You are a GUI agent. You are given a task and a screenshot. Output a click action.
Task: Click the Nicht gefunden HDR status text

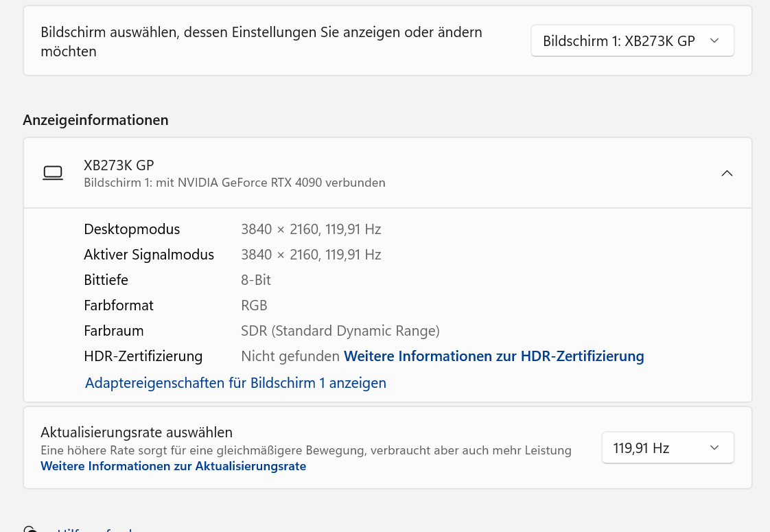290,356
